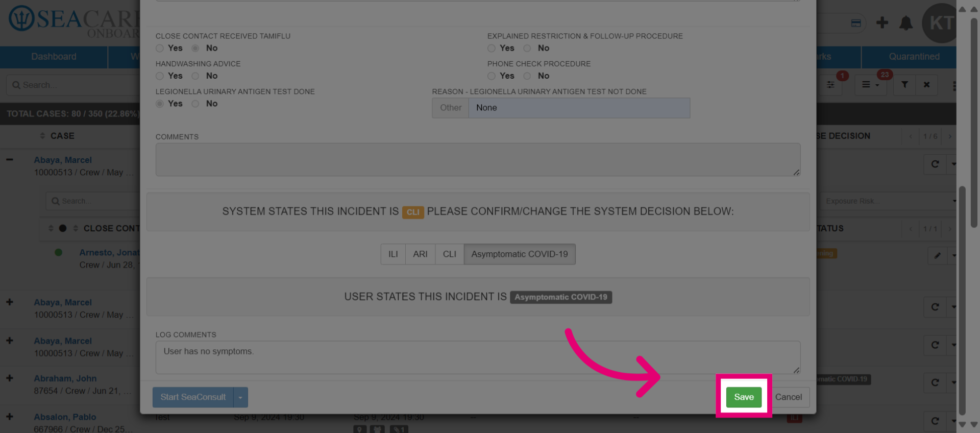Select No for Explained Restriction & Follow-up Procedure

[x=527, y=48]
